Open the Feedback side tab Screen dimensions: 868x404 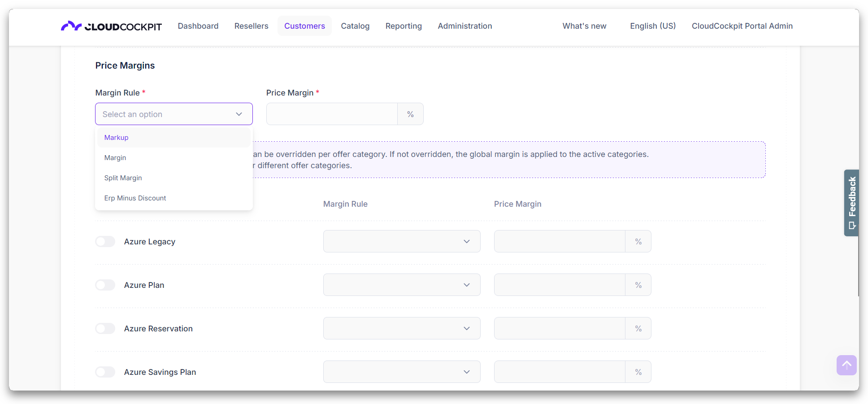pyautogui.click(x=851, y=203)
